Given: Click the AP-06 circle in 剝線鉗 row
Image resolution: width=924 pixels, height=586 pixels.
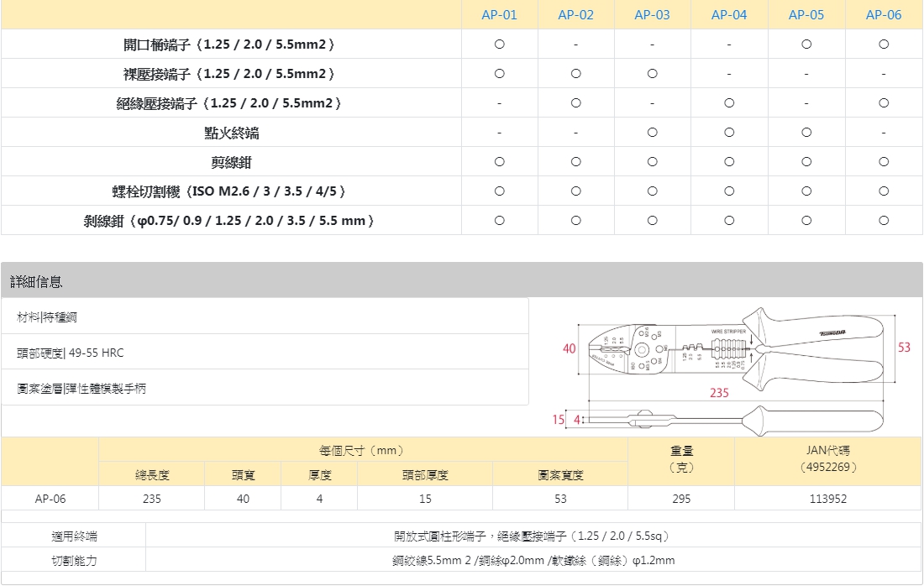Looking at the screenshot, I should point(884,221).
